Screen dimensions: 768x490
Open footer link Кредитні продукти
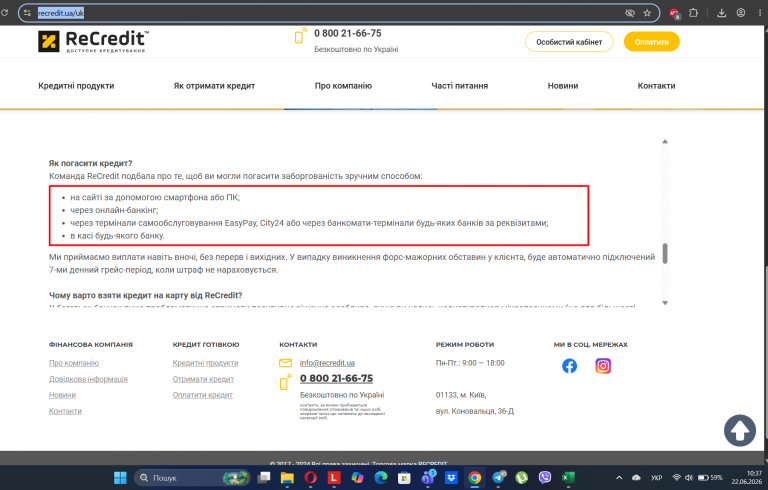205,363
